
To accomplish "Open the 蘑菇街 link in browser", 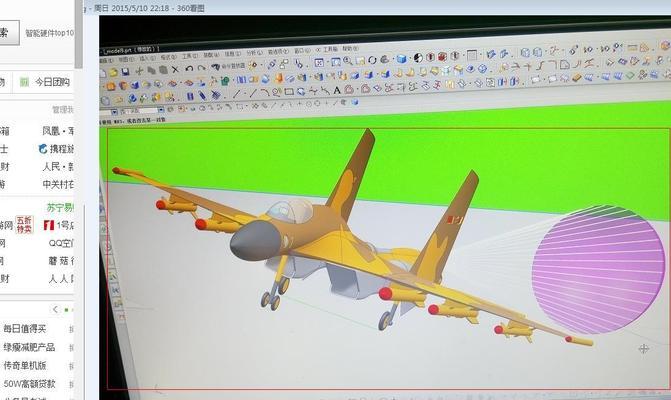I will pyautogui.click(x=61, y=261).
